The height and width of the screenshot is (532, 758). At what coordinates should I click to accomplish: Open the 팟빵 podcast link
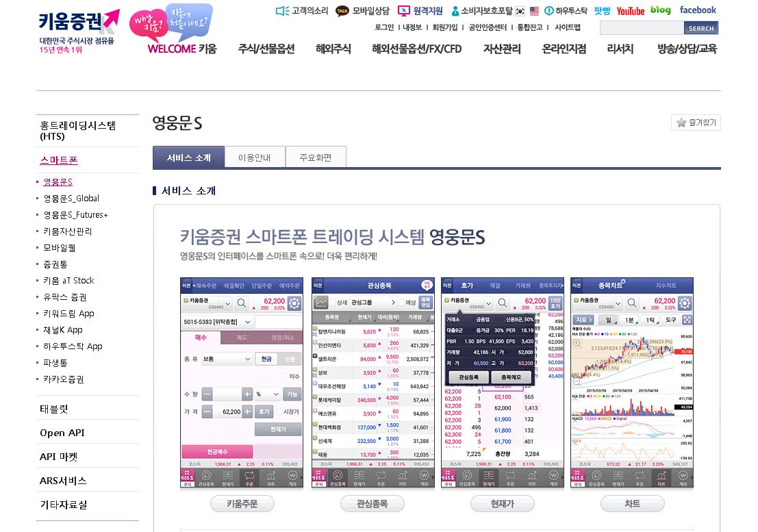(603, 11)
